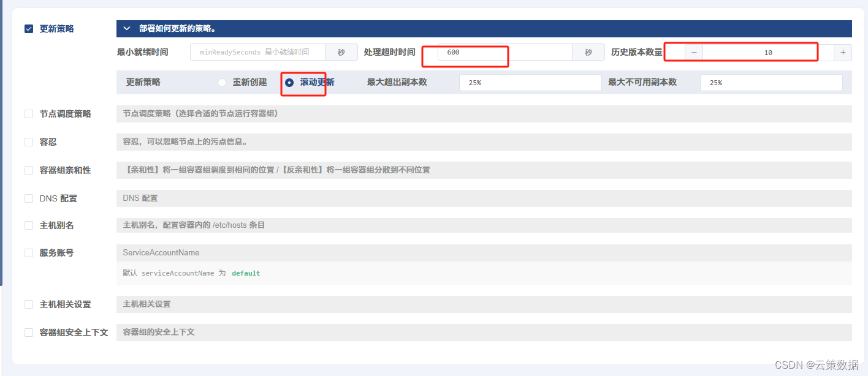Select the 重新创建 radio button
The height and width of the screenshot is (376, 868).
click(221, 81)
